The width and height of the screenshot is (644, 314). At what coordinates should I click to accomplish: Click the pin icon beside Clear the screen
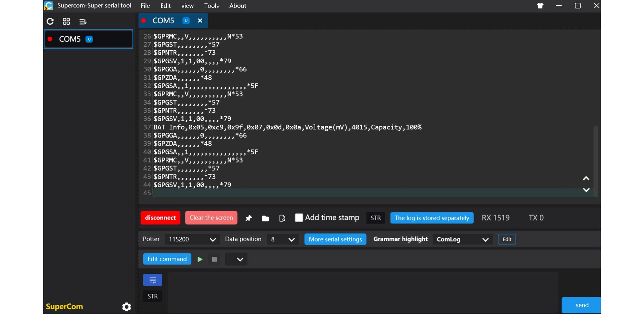249,218
